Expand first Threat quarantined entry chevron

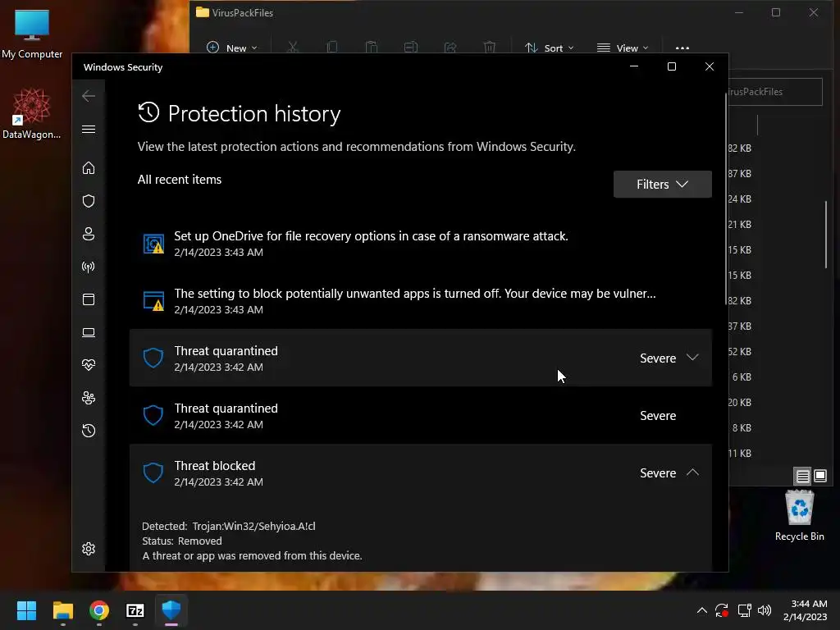(x=692, y=358)
